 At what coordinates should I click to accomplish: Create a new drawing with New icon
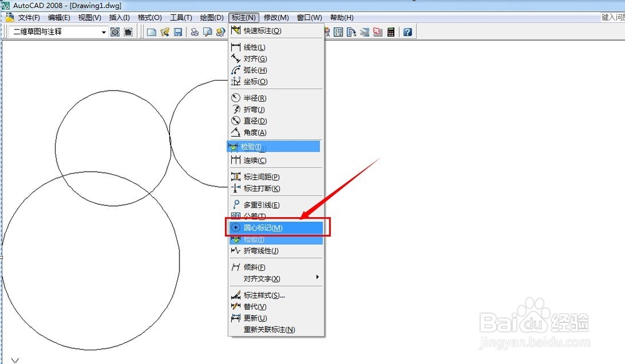[x=151, y=32]
